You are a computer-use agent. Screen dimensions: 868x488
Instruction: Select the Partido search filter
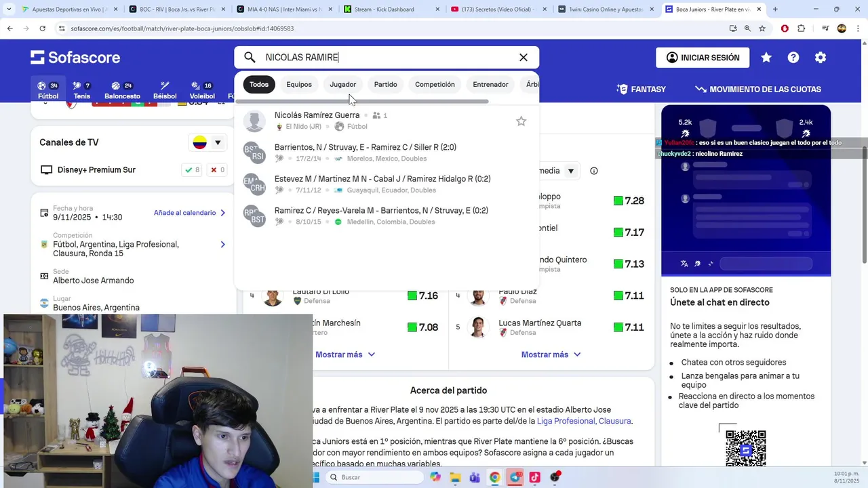click(x=385, y=85)
